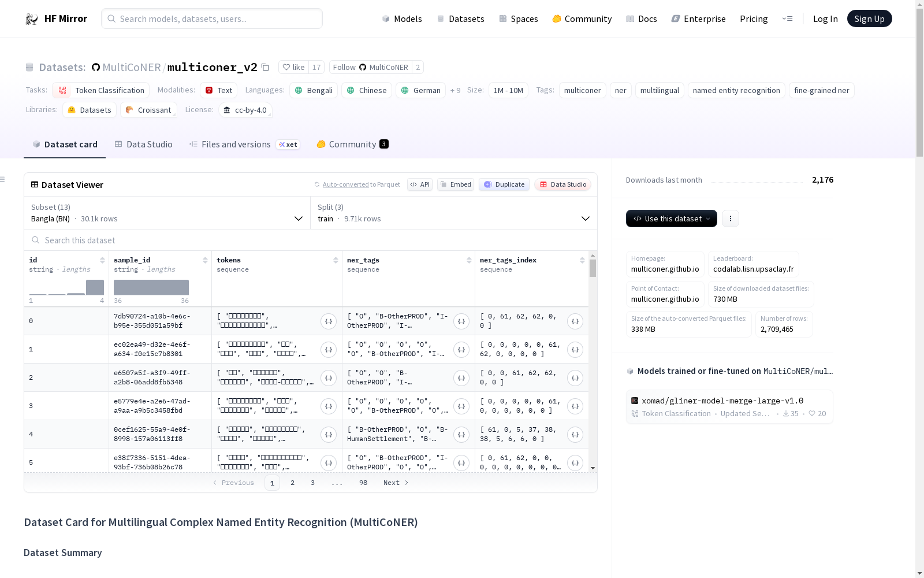
Task: Sort by the ner_tags_index column
Action: [x=582, y=260]
